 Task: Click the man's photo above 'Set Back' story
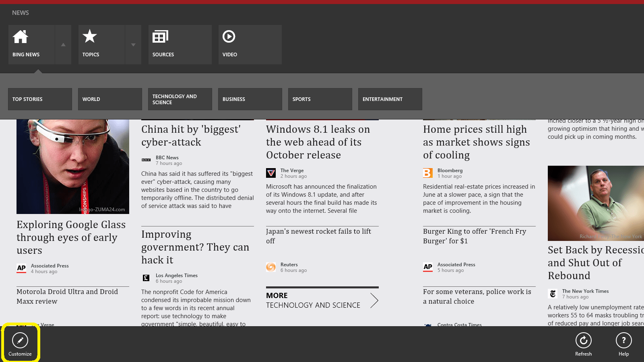point(596,203)
